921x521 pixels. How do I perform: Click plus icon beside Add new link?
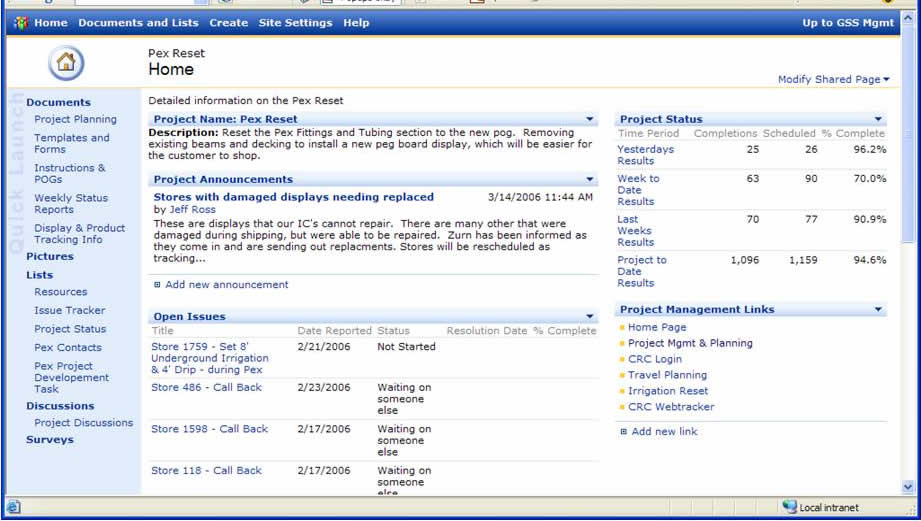(x=624, y=432)
